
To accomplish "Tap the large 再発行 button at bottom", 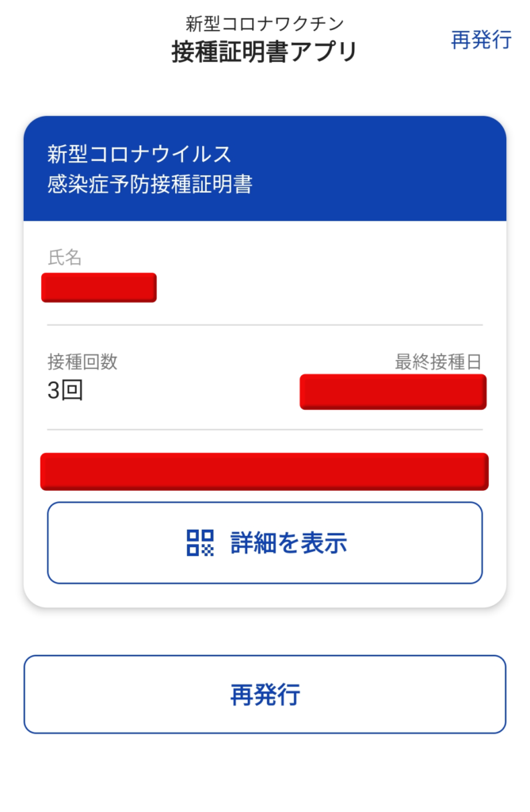I will 265,695.
